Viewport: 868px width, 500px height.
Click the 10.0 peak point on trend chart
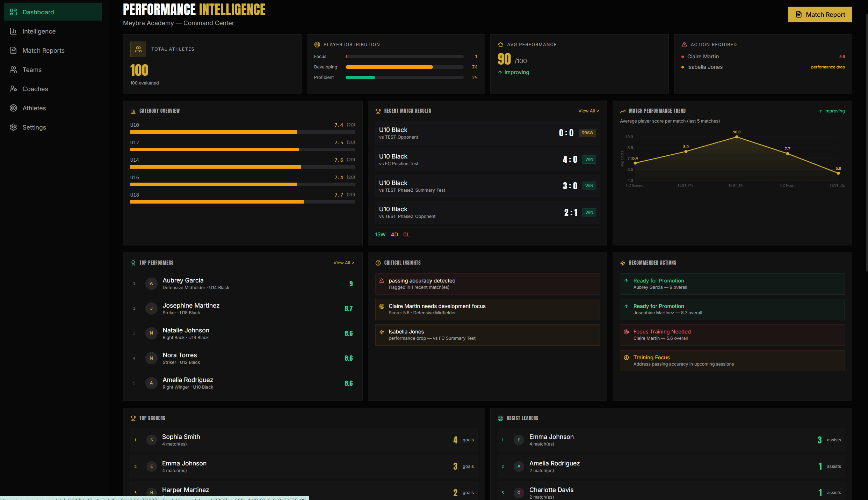pos(737,137)
